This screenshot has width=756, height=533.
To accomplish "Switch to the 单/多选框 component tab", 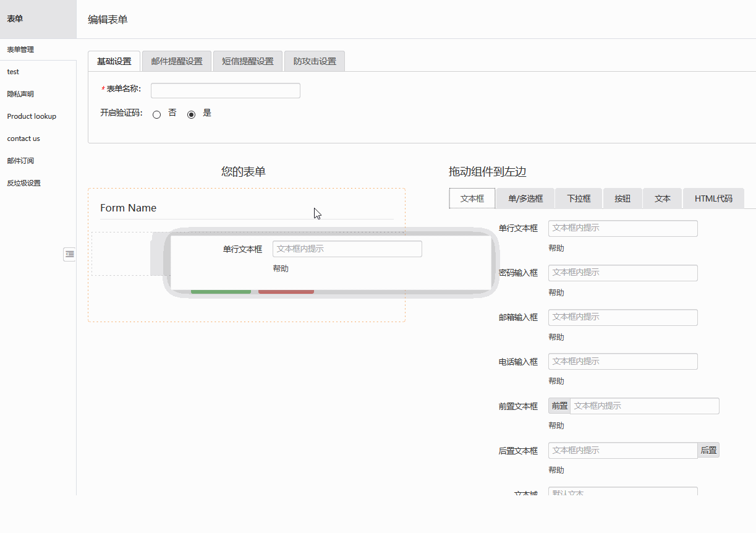I will pyautogui.click(x=525, y=198).
